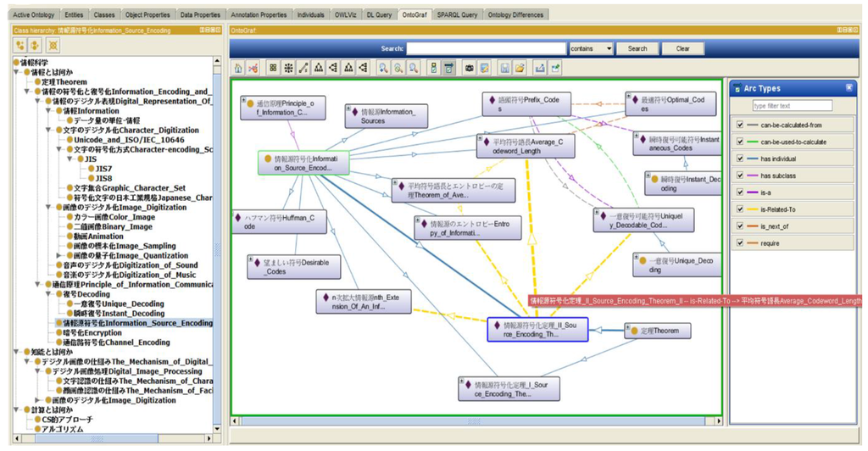Click delete class icon in hierarchy panel

click(53, 44)
